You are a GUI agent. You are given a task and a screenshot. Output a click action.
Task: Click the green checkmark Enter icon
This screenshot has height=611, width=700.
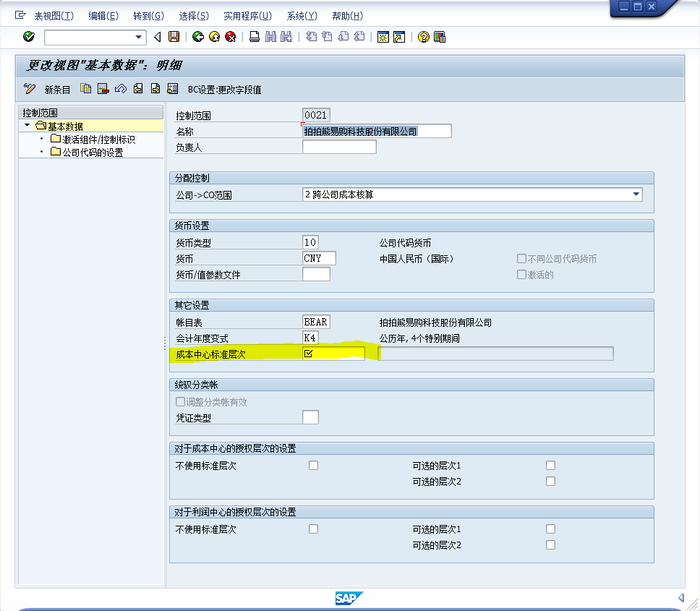pos(29,37)
